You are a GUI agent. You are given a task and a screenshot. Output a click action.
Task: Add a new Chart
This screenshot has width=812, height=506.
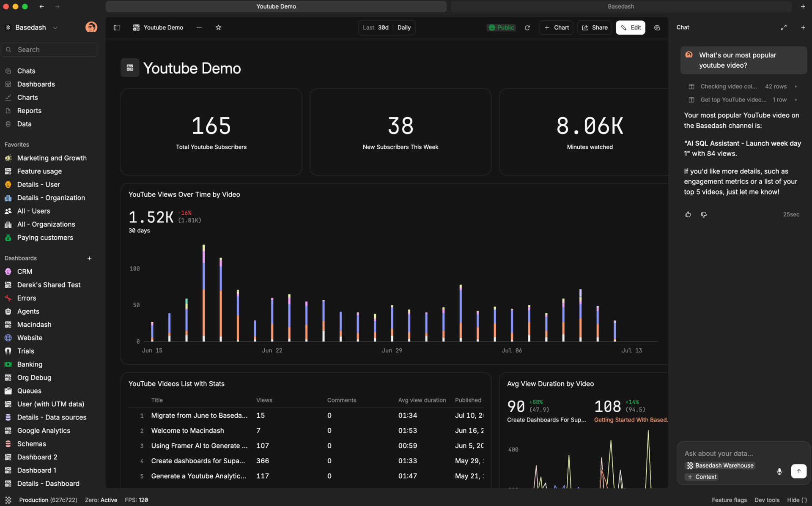tap(556, 27)
